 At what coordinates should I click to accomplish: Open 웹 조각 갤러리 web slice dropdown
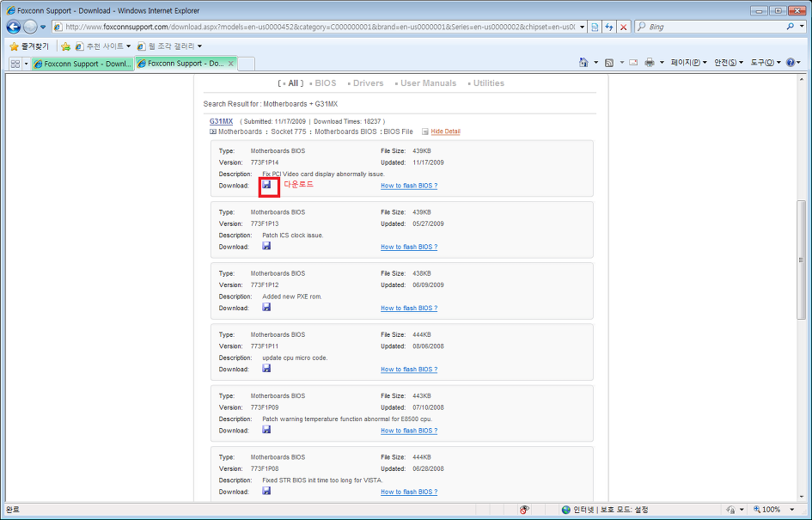(x=169, y=46)
